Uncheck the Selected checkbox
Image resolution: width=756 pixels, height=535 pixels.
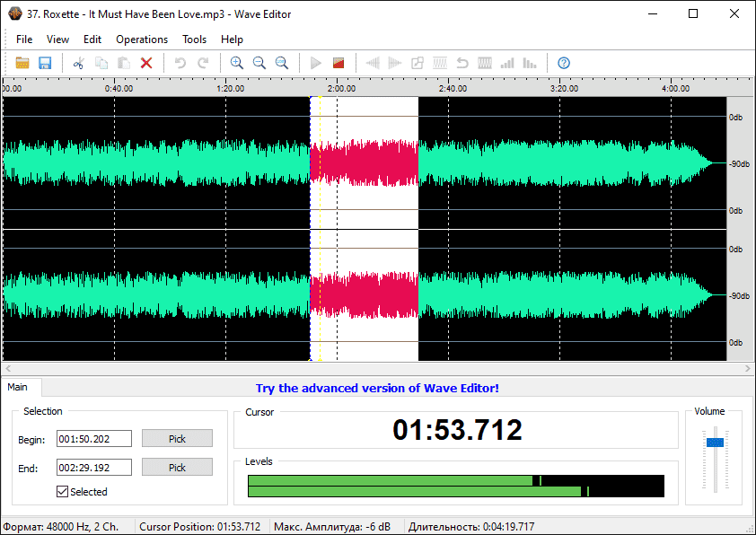point(62,491)
